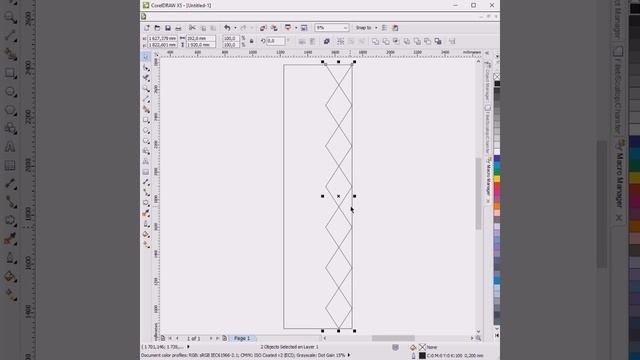Viewport: 640px width, 360px height.
Task: Click the Export icon
Action: [274, 28]
